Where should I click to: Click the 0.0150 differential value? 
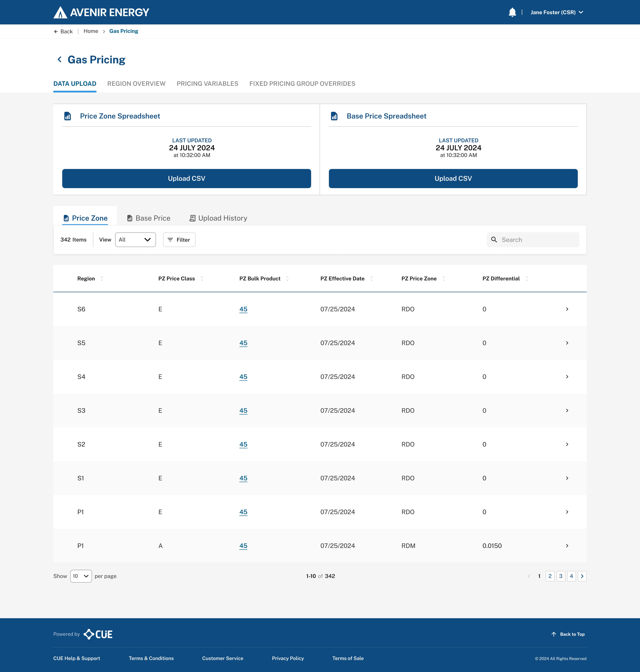[x=492, y=546]
